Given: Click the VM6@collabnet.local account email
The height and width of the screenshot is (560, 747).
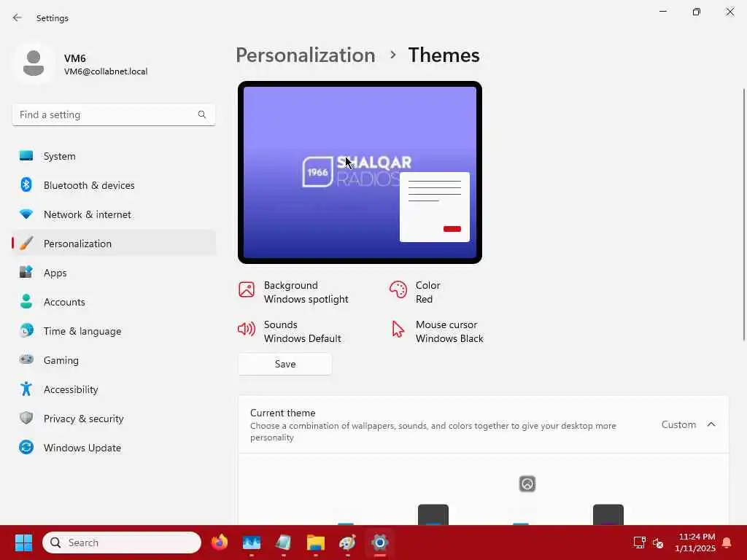Looking at the screenshot, I should (106, 71).
